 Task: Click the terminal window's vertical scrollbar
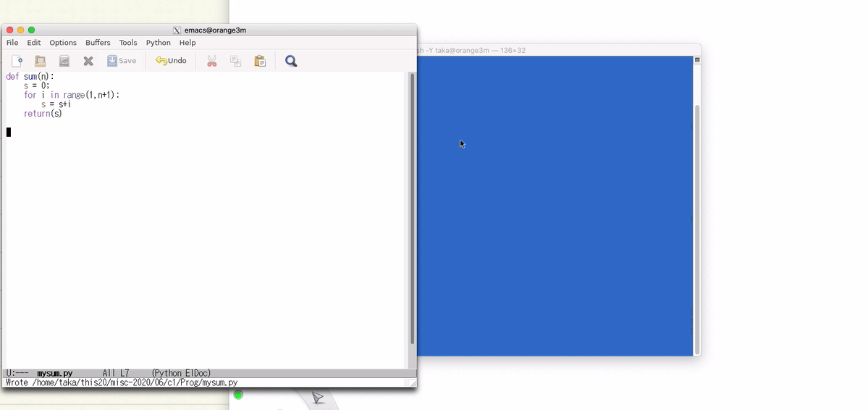click(697, 230)
